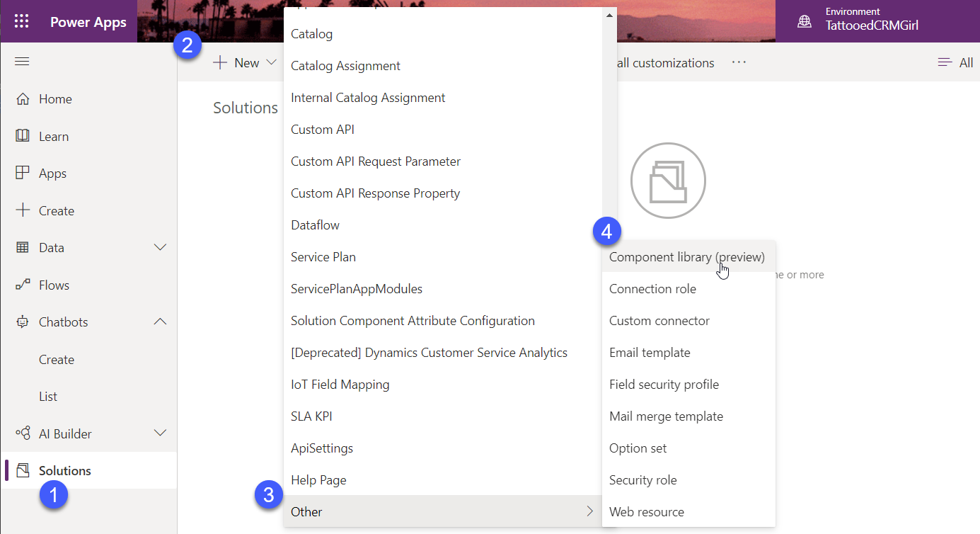The image size is (980, 534).
Task: Click the more commands ellipsis icon
Action: [x=738, y=62]
